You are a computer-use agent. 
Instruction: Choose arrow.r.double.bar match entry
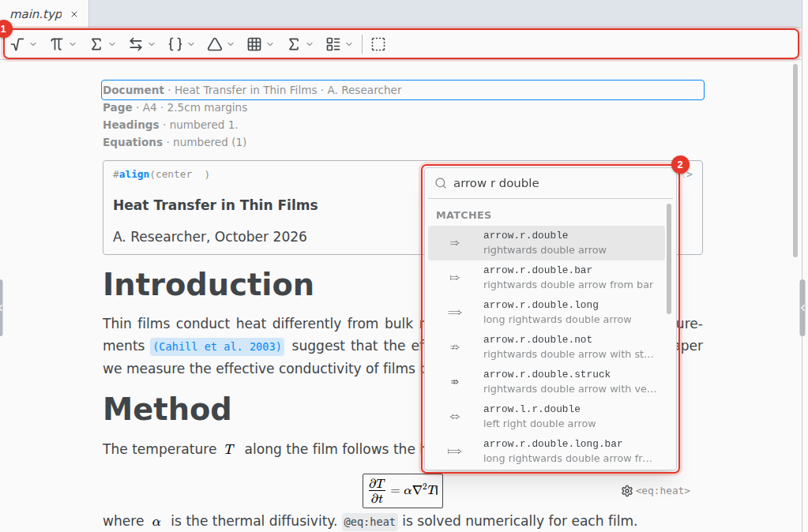pos(547,277)
